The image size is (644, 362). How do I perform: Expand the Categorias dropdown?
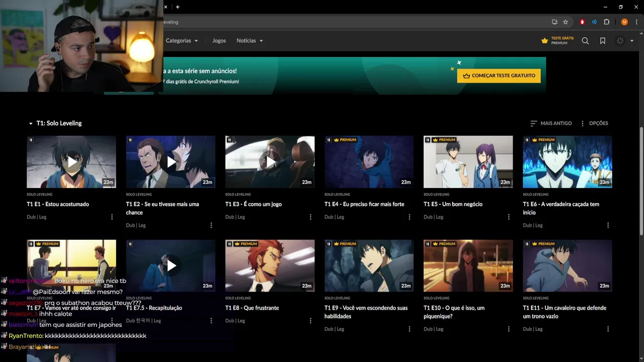pyautogui.click(x=182, y=41)
